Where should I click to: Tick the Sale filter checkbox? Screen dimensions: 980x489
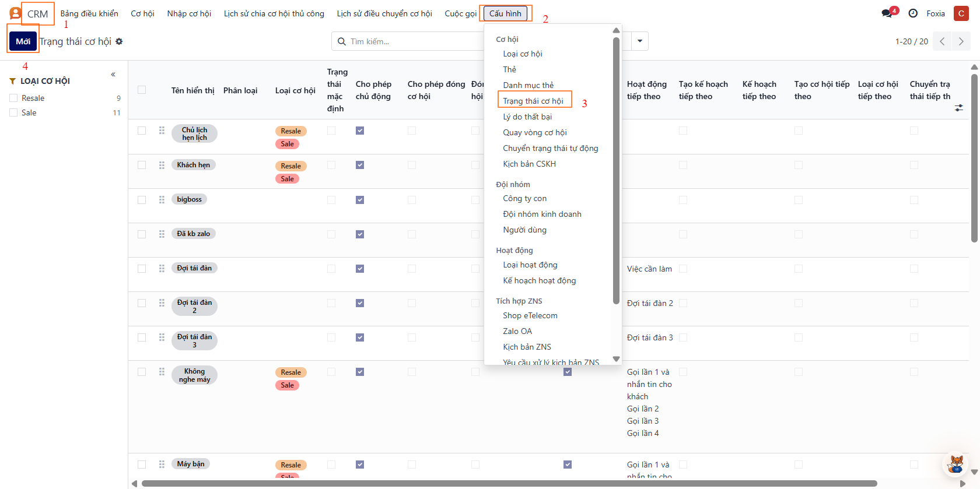(x=13, y=112)
